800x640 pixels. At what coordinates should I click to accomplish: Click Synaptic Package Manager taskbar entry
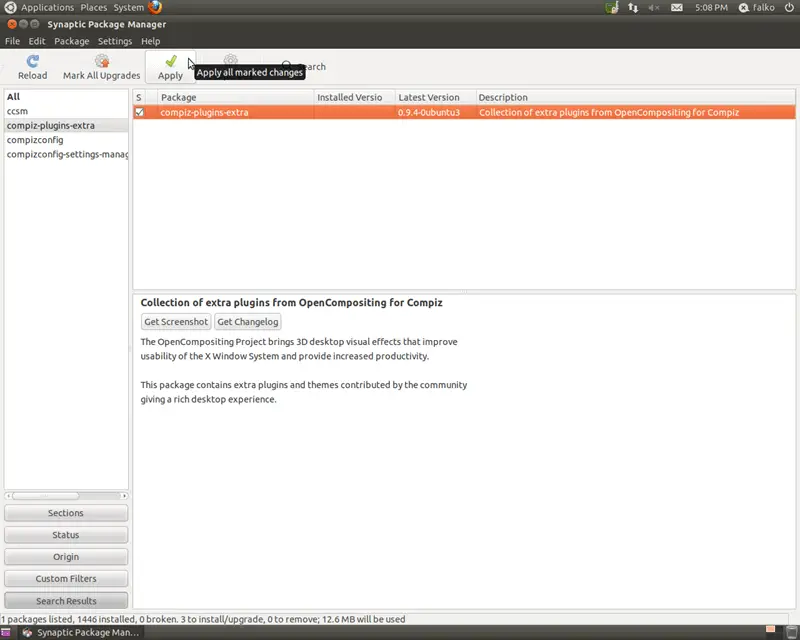point(82,633)
